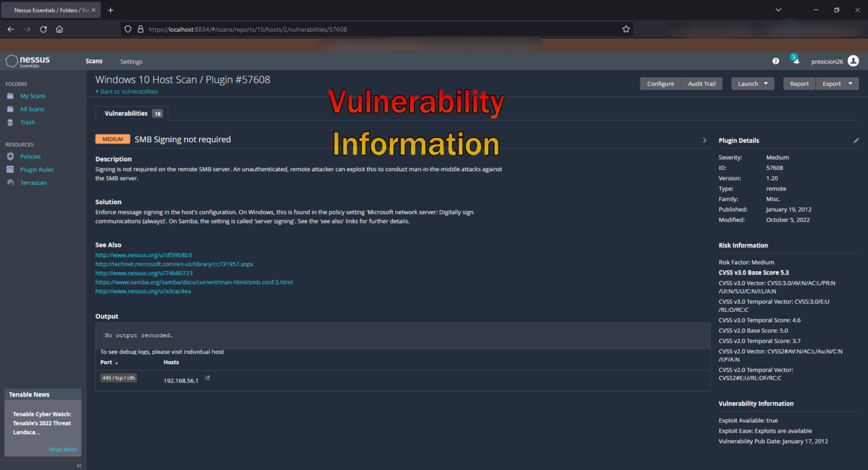Screen dimensions: 868x470
Task: Click the Nessus Essentials logo
Action: click(x=28, y=61)
